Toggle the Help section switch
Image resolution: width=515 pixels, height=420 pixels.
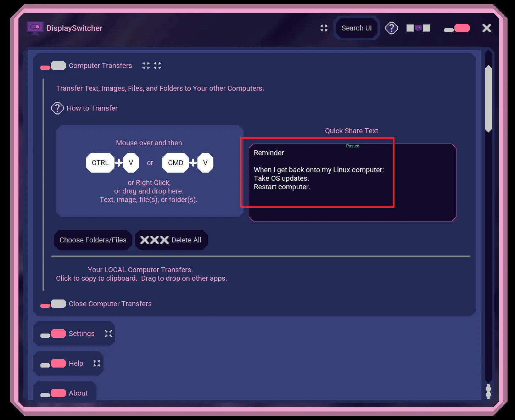coord(53,364)
